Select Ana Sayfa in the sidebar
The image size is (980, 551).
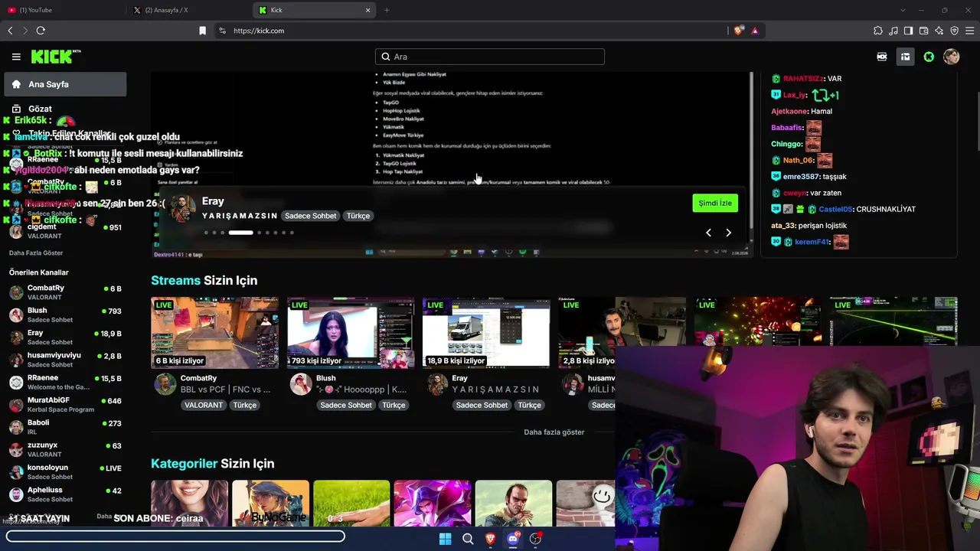pyautogui.click(x=65, y=84)
